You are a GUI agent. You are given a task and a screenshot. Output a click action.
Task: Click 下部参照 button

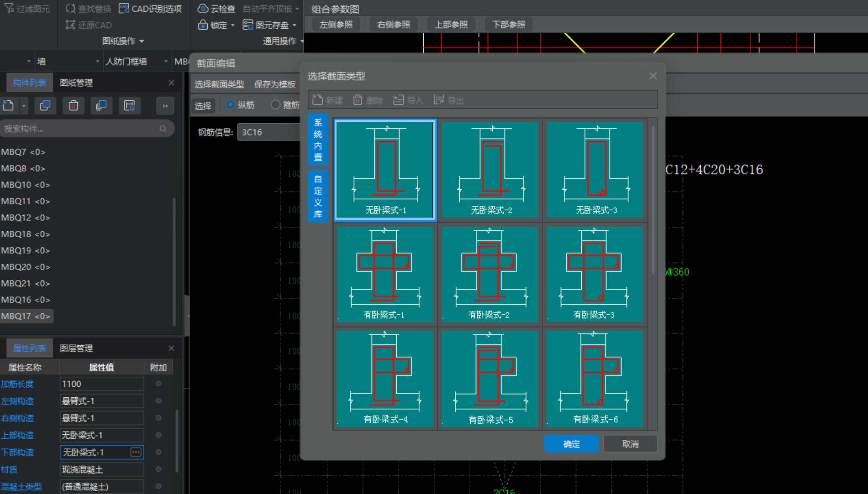point(509,24)
